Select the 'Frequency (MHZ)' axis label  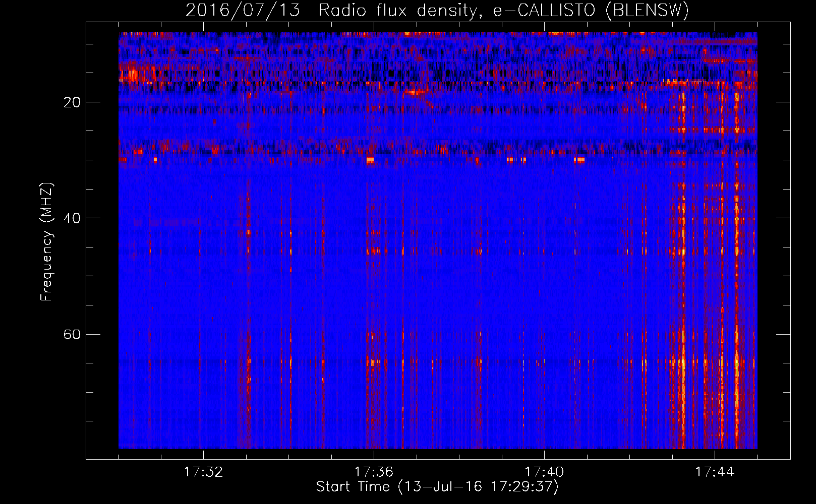tap(46, 242)
